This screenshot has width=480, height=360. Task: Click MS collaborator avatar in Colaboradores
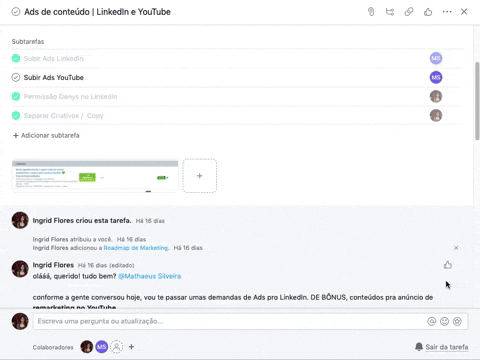102,347
